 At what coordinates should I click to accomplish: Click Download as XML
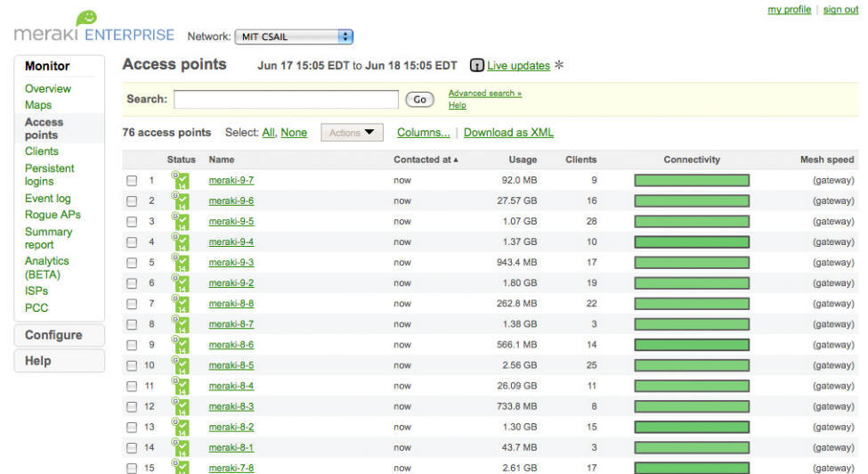[x=508, y=133]
